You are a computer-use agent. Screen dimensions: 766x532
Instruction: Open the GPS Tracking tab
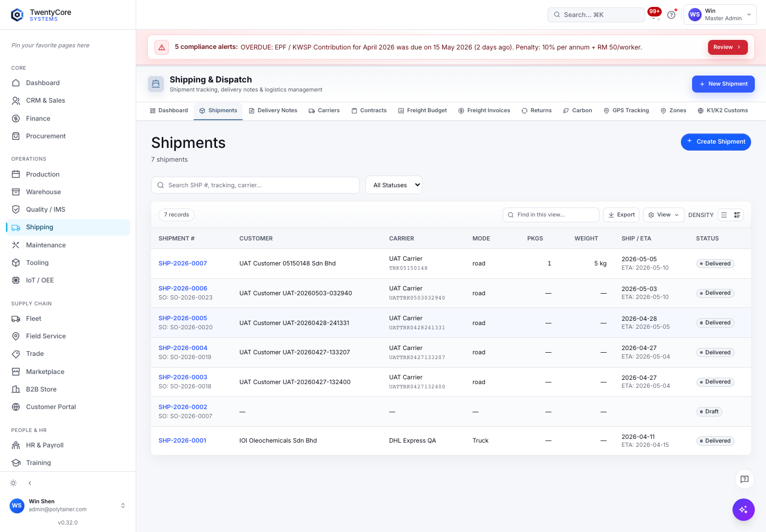tap(626, 111)
